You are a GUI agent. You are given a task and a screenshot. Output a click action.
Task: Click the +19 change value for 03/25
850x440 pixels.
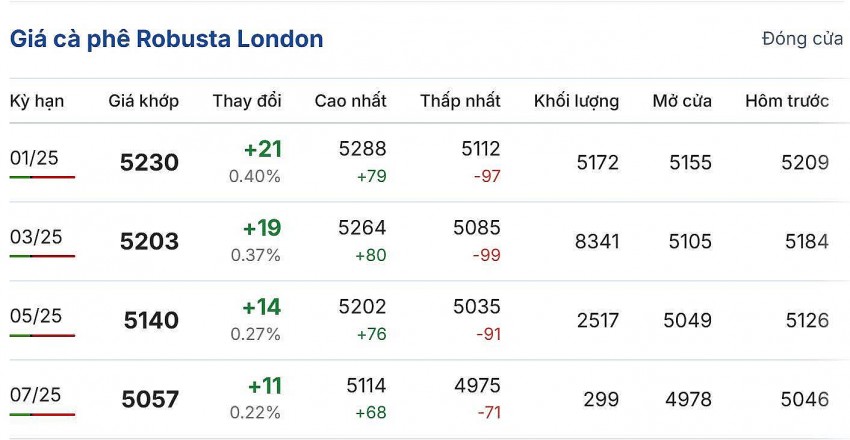pyautogui.click(x=262, y=229)
